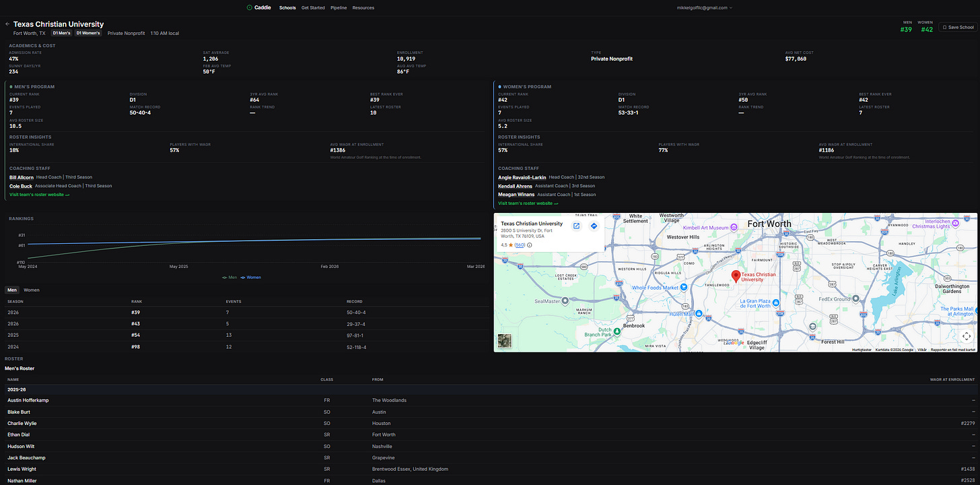980x485 pixels.
Task: Click the map's Vilkår terms link
Action: click(x=922, y=350)
